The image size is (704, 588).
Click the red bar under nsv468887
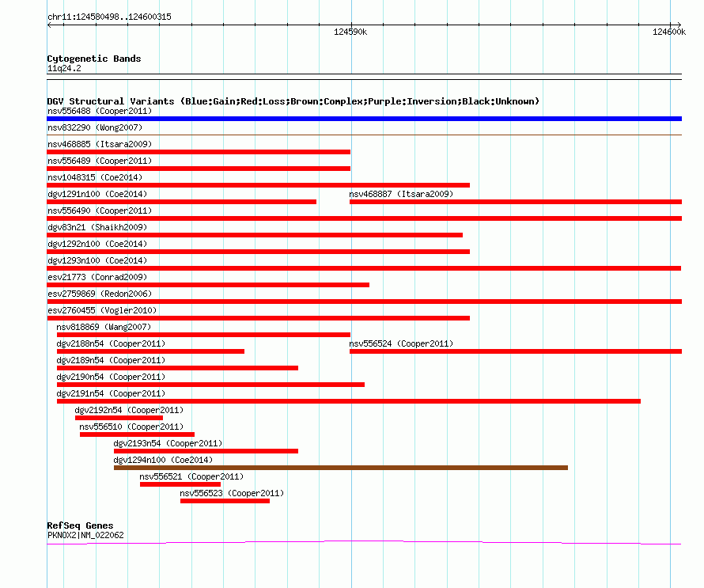516,202
